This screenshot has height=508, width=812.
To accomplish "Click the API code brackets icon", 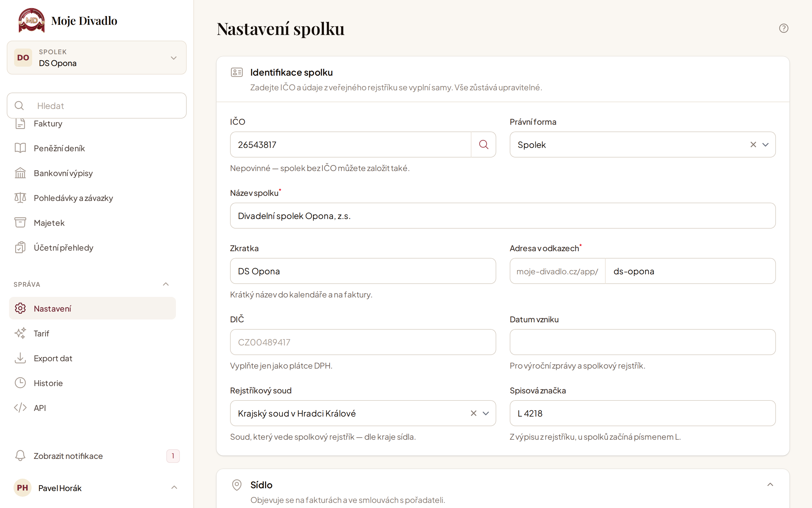I will [x=20, y=408].
